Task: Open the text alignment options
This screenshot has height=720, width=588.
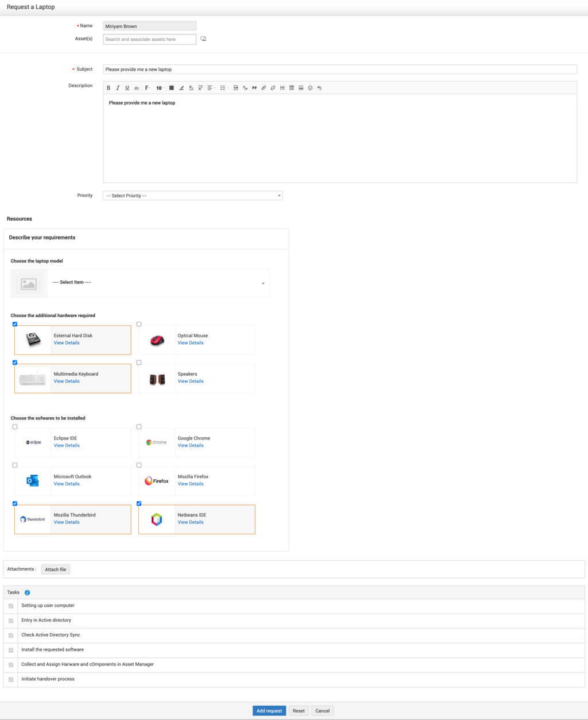Action: coord(211,88)
